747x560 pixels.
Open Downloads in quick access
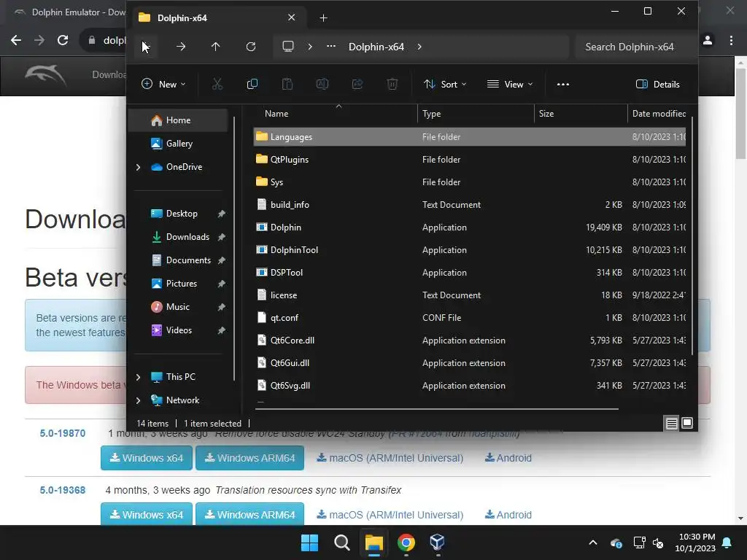point(187,237)
